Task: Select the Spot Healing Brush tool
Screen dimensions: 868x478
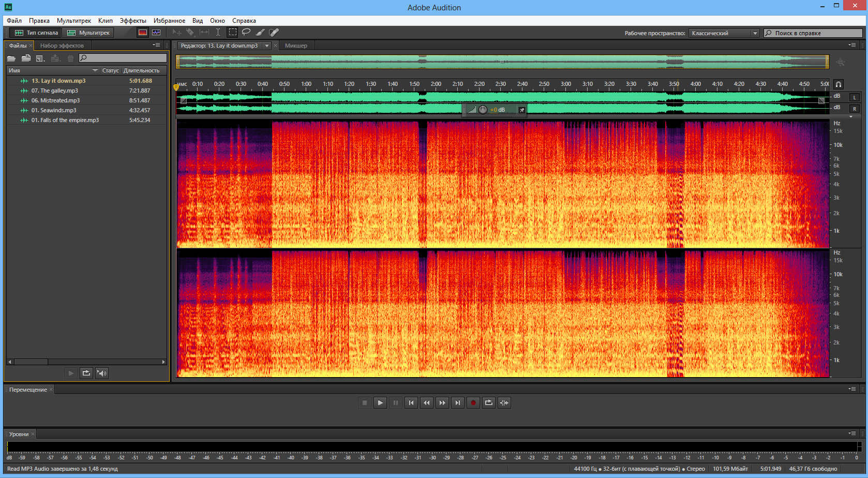Action: [x=274, y=33]
